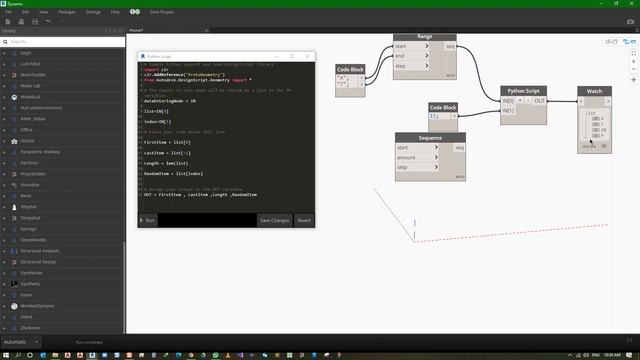
Task: Click the chevron on Range start port
Action: pos(427,46)
